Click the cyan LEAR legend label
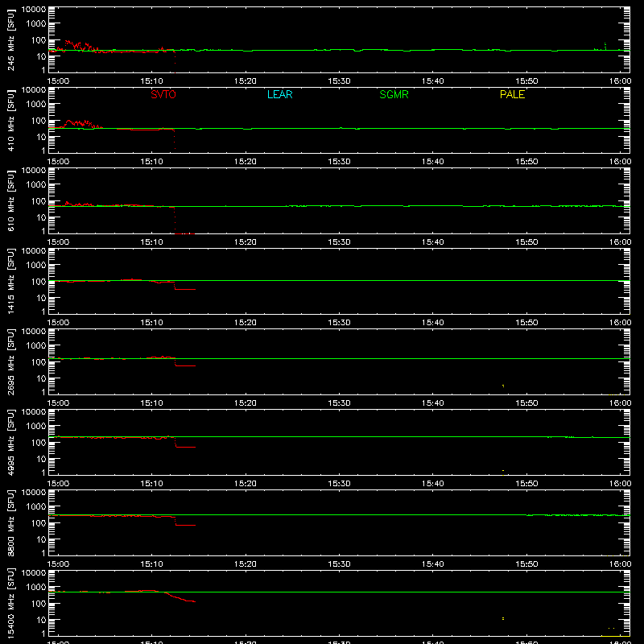 [x=279, y=94]
